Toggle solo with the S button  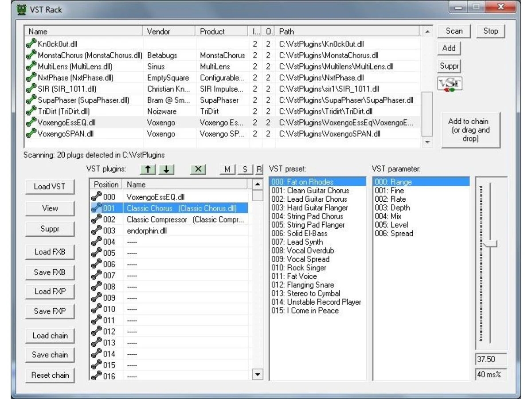[x=244, y=169]
